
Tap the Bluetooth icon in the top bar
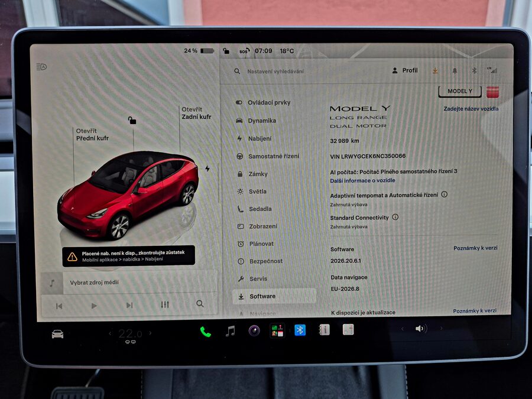(474, 70)
